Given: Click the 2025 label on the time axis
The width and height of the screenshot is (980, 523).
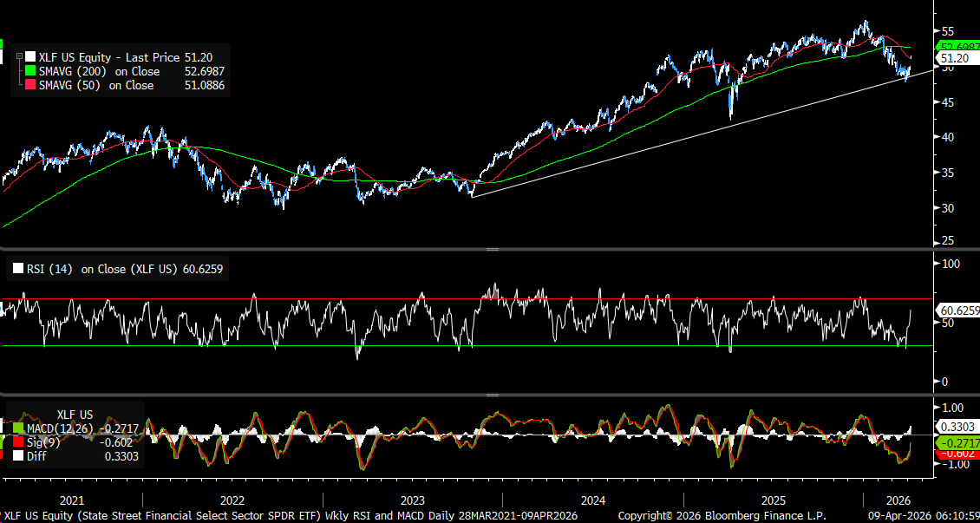Looking at the screenshot, I should click(x=773, y=500).
